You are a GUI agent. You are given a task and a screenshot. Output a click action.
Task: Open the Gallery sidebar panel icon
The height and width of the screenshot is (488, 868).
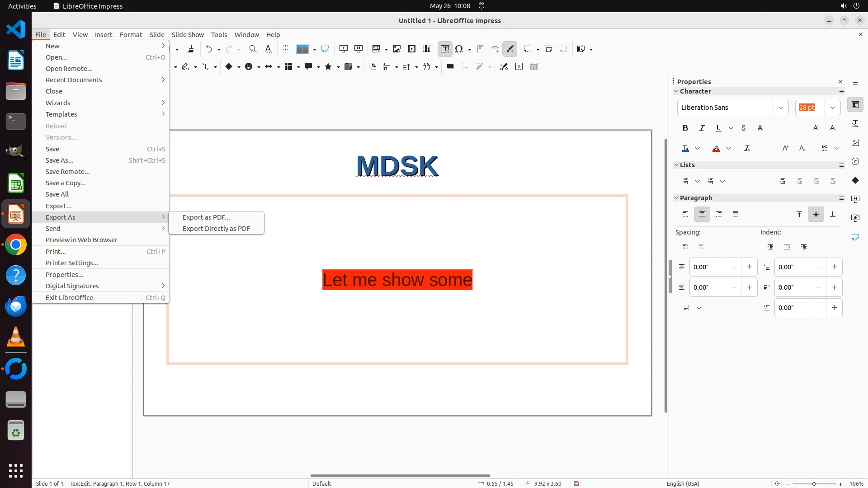[855, 142]
